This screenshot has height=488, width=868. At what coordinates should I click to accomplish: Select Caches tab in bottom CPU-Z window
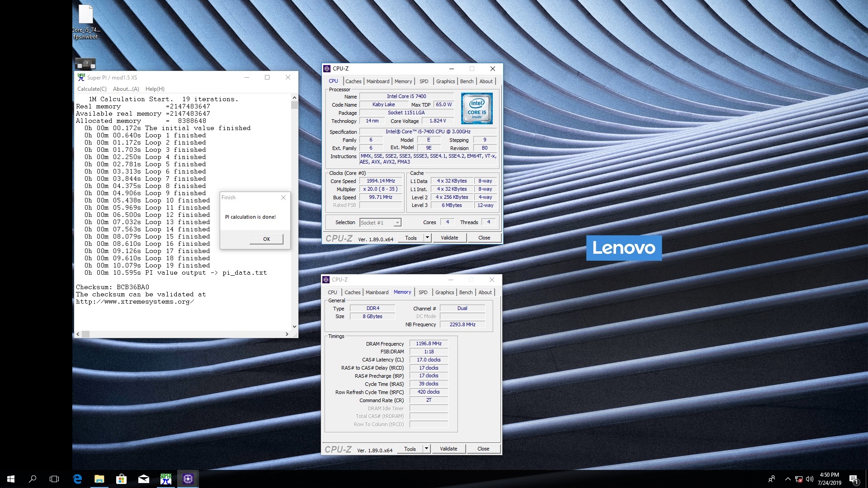[353, 292]
